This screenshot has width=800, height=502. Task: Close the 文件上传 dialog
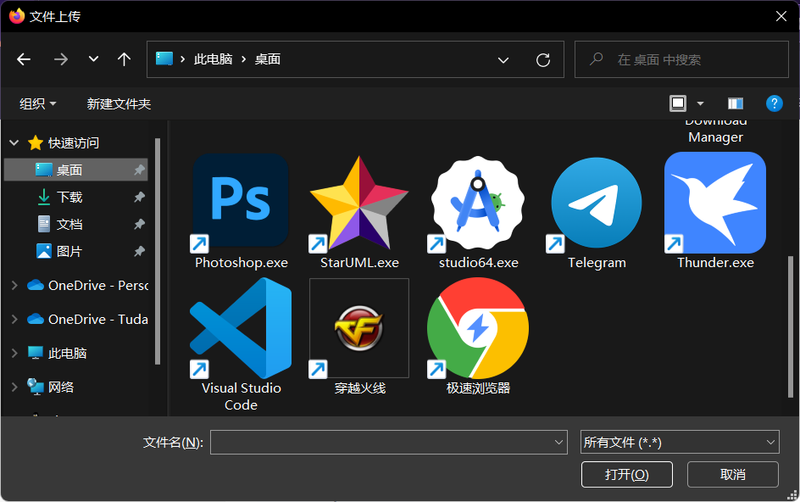[x=781, y=16]
